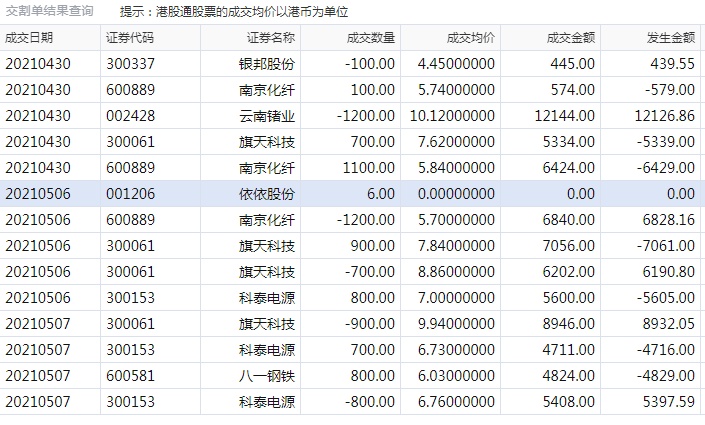Select security code 600581
Screen dimensions: 705x425
[x=130, y=376]
